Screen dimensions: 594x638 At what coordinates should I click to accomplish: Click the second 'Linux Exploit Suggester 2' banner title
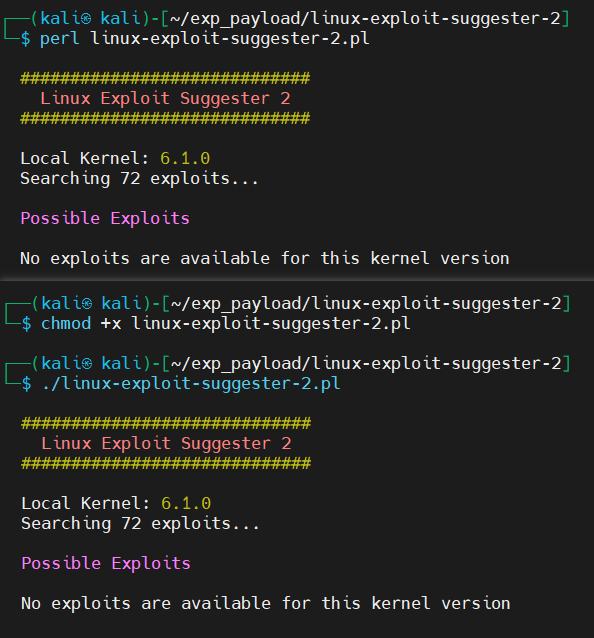point(166,443)
